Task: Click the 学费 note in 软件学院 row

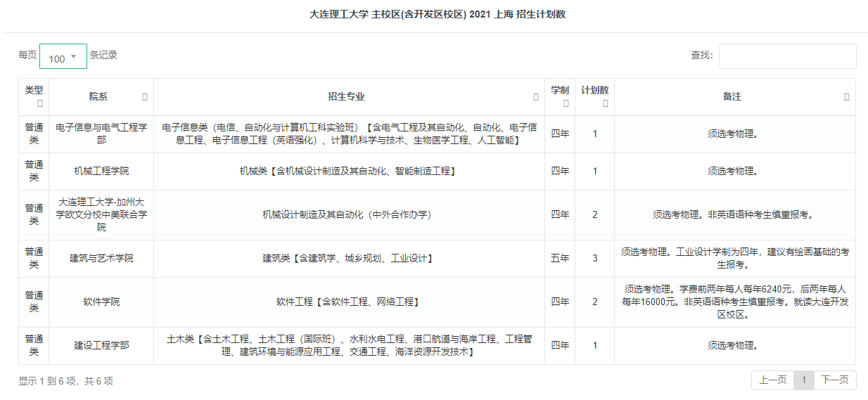Action: [x=735, y=302]
